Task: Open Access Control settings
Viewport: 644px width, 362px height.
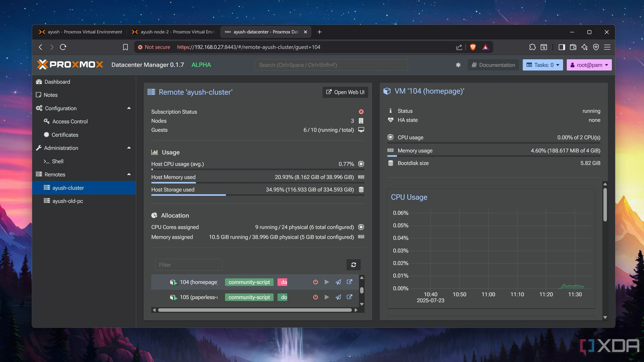Action: (84, 121)
